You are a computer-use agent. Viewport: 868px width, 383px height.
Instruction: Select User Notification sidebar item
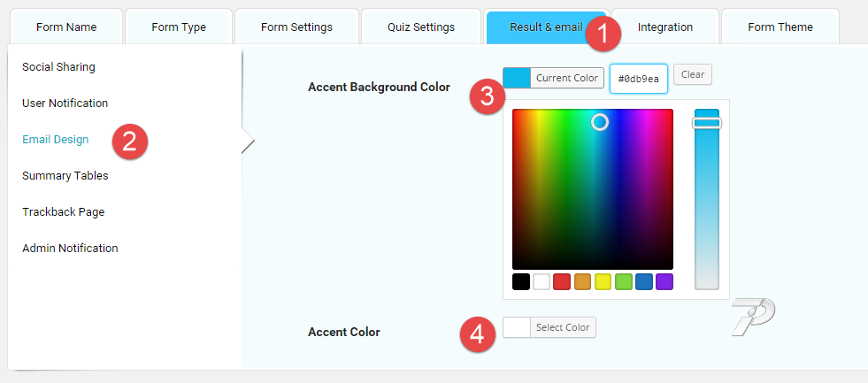65,103
